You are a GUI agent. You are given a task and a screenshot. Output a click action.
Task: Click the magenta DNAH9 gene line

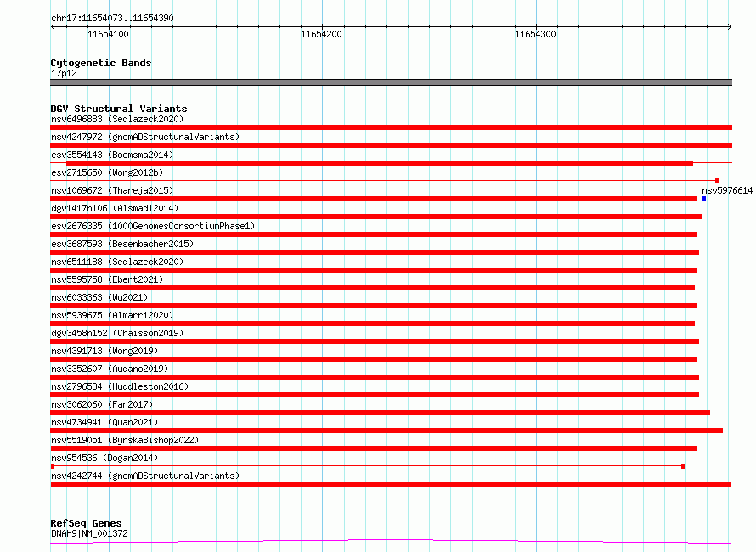391,542
